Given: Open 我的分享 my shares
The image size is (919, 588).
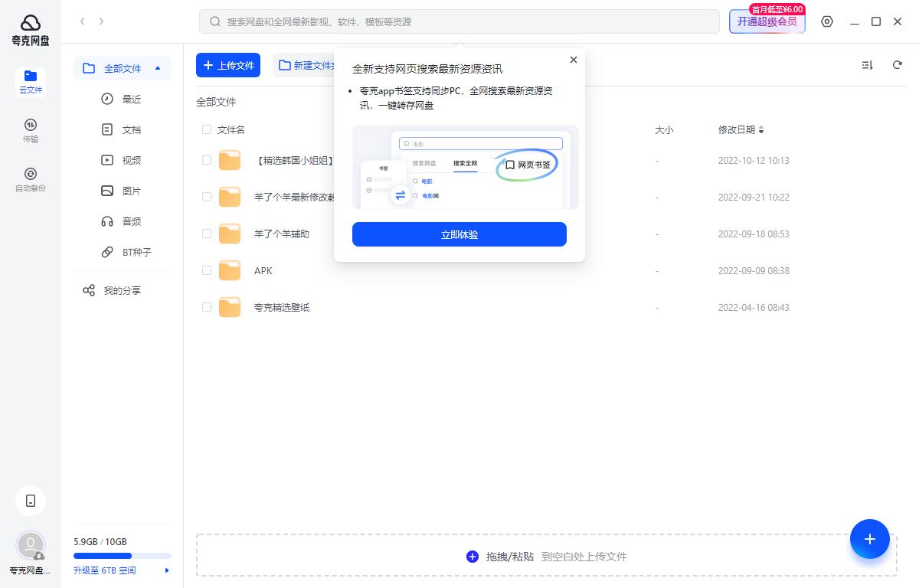Looking at the screenshot, I should click(x=123, y=290).
